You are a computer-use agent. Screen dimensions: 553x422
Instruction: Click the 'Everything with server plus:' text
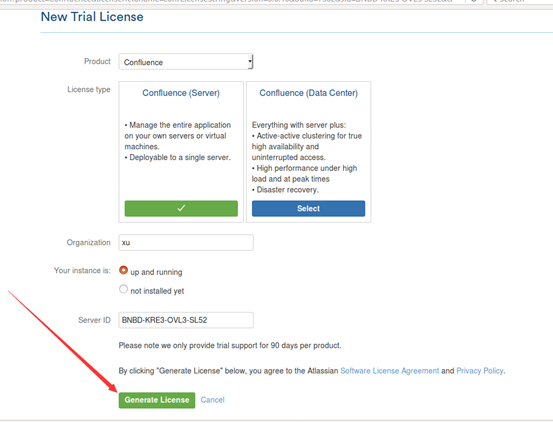(299, 125)
